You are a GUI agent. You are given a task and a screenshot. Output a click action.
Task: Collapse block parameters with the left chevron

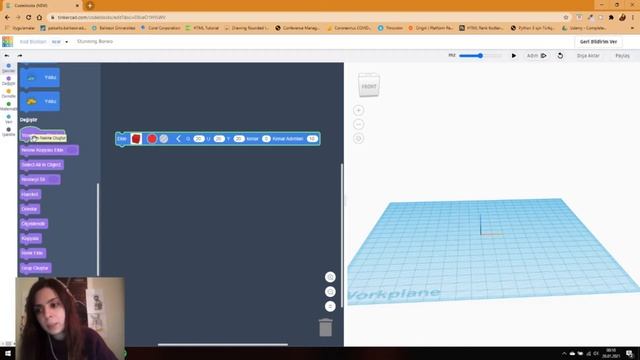click(x=178, y=139)
